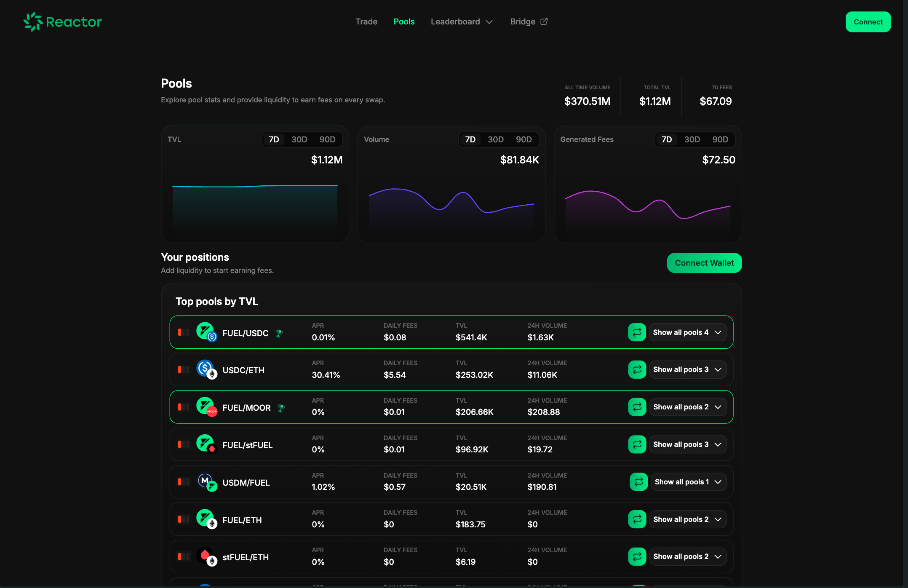Click the Reactor logo
Image resolution: width=908 pixels, height=588 pixels.
coord(63,22)
